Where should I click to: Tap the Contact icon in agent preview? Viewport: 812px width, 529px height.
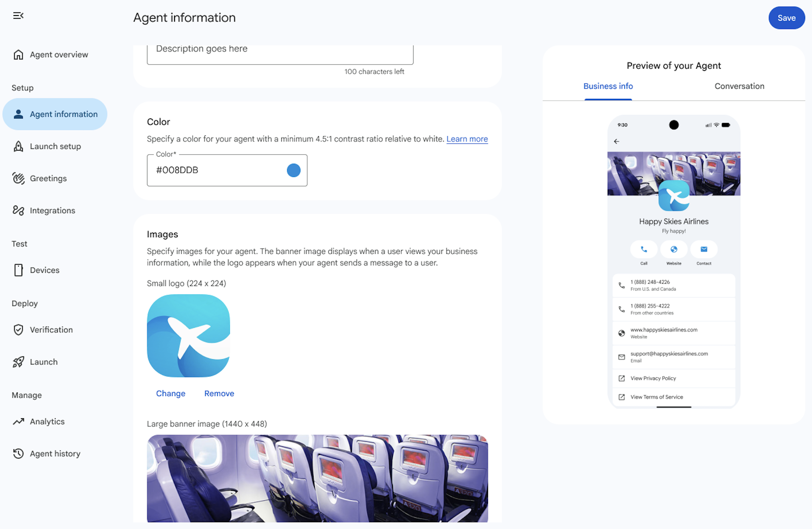click(704, 250)
